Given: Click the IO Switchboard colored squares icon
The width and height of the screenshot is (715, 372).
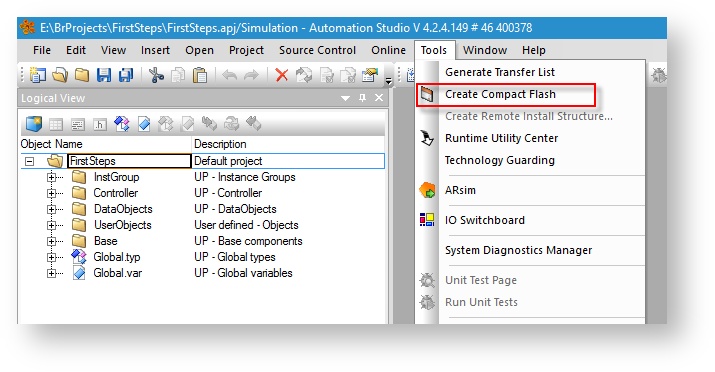Looking at the screenshot, I should (x=427, y=220).
